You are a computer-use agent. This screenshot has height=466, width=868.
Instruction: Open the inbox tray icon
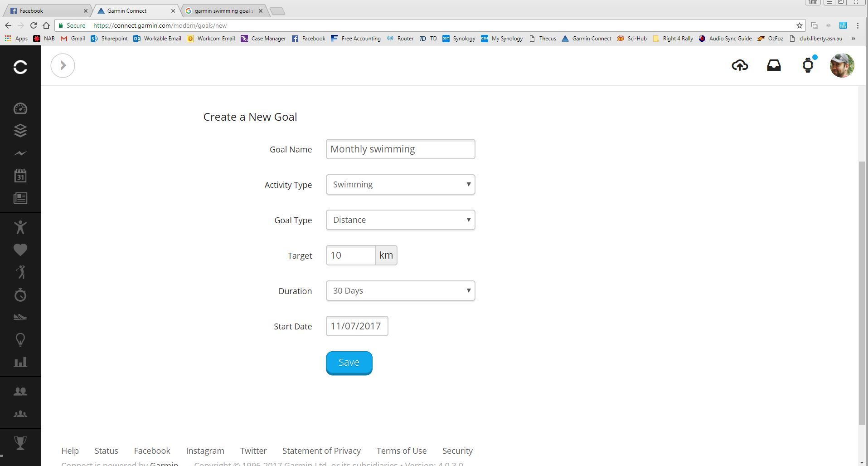tap(774, 65)
